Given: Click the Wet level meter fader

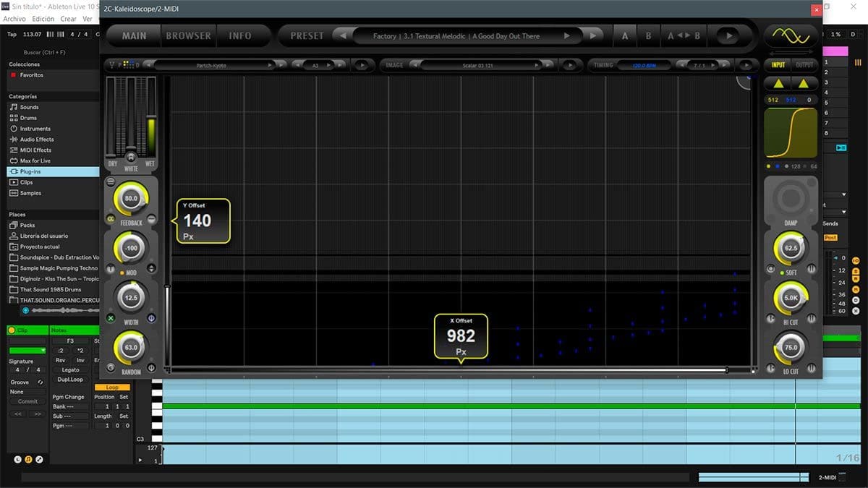Looking at the screenshot, I should [x=151, y=116].
